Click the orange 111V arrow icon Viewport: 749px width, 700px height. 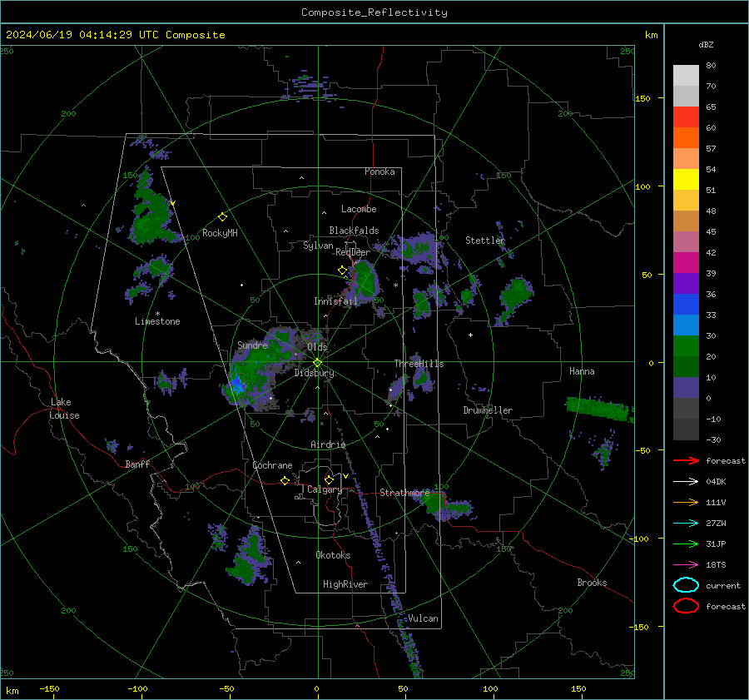click(686, 502)
